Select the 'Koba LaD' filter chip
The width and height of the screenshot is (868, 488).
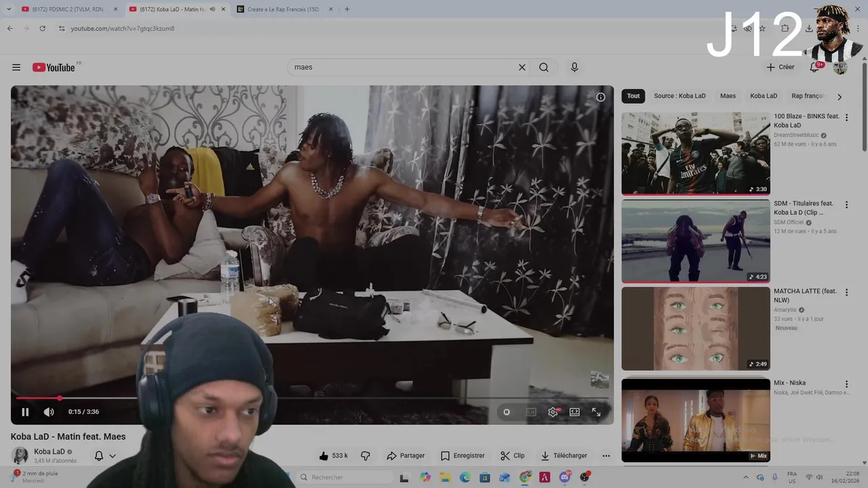[x=764, y=96]
